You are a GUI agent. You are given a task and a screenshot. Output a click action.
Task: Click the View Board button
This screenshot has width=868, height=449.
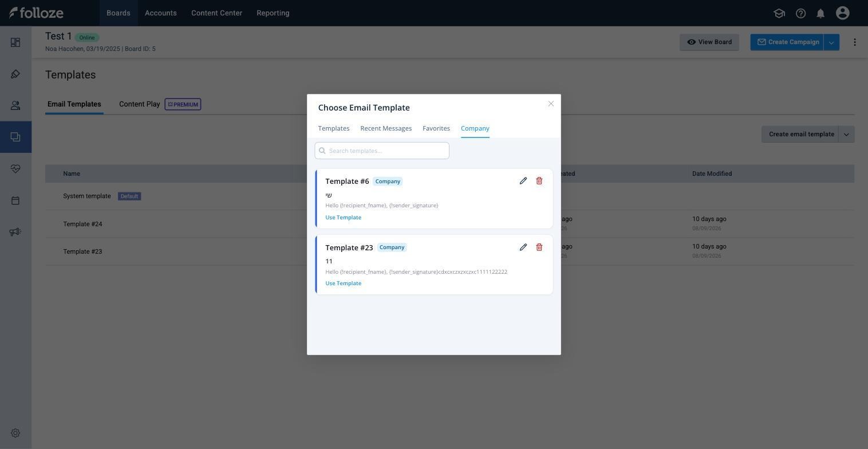point(709,42)
